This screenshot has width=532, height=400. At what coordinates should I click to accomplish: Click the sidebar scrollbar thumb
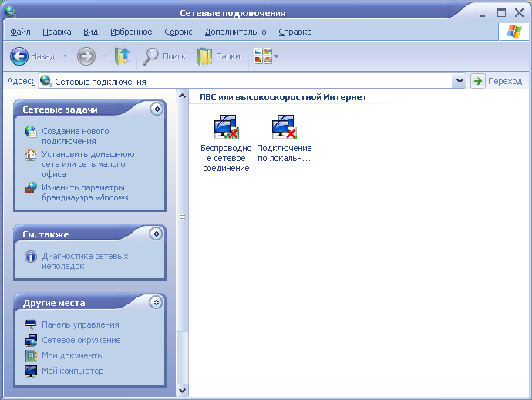pos(182,217)
